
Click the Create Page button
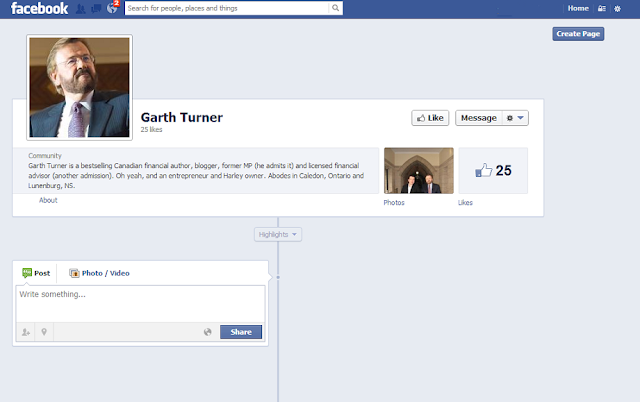578,34
